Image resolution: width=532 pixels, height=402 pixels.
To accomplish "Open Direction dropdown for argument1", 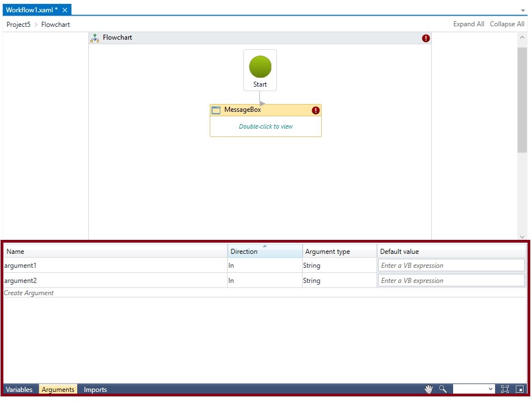I will [x=265, y=266].
